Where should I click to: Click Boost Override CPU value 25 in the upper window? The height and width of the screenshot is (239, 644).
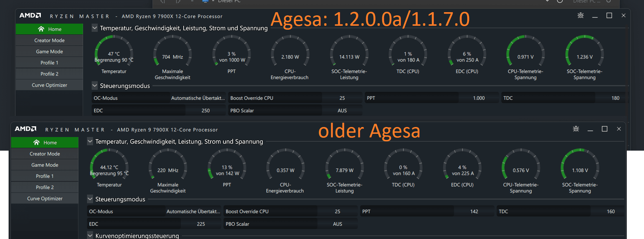tap(342, 98)
